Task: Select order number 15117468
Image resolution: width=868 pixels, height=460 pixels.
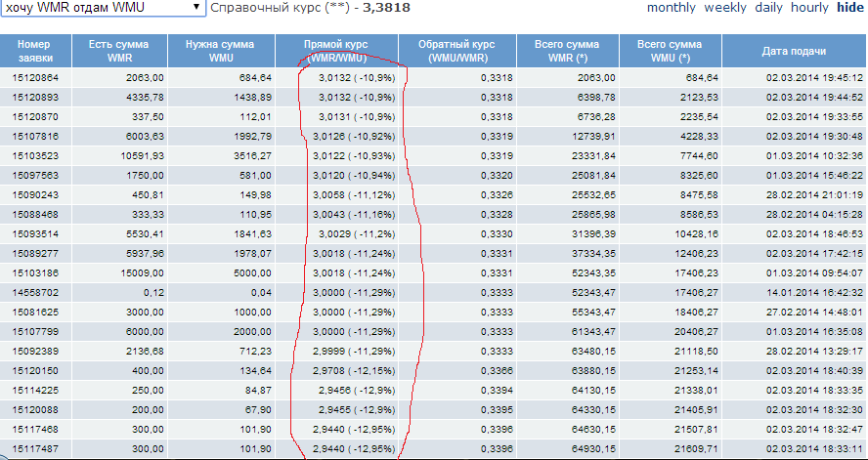Action: (35, 429)
